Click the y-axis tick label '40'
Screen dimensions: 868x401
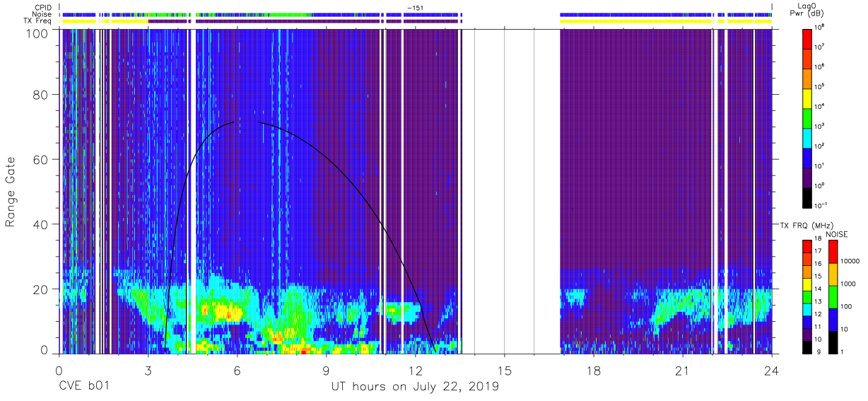42,224
